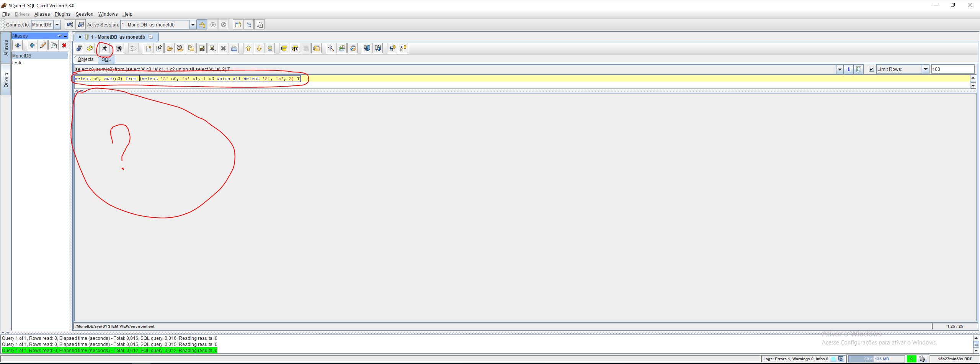Close the MonetDB session tab
This screenshot has height=364, width=980.
pos(80,37)
